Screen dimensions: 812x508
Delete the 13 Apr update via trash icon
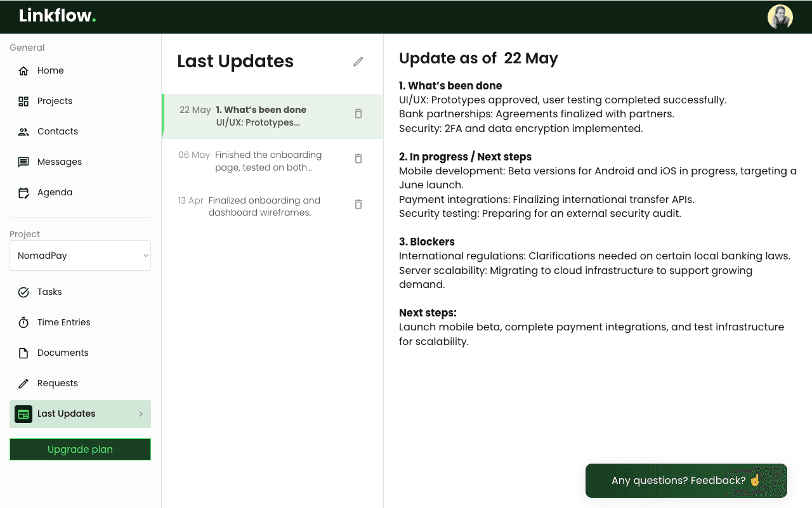point(358,204)
